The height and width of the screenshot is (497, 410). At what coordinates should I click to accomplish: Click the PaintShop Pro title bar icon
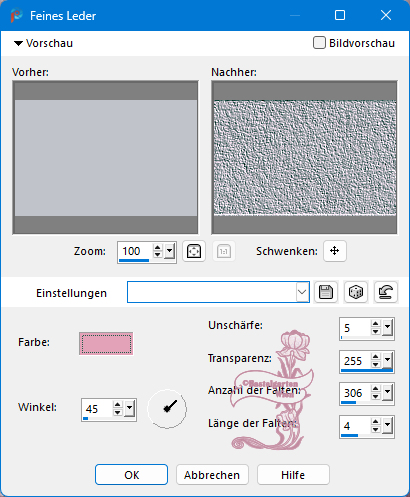pyautogui.click(x=16, y=16)
